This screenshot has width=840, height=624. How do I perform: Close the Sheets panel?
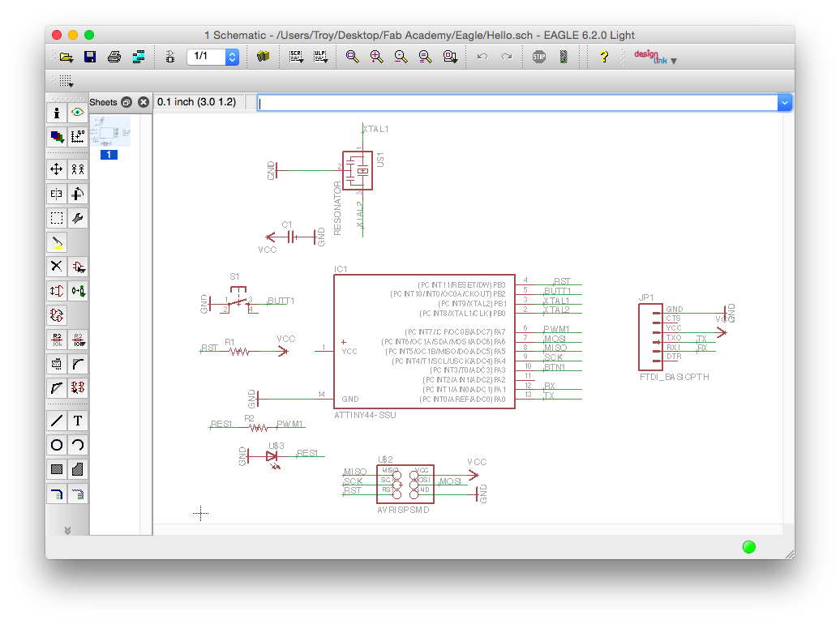pyautogui.click(x=143, y=102)
